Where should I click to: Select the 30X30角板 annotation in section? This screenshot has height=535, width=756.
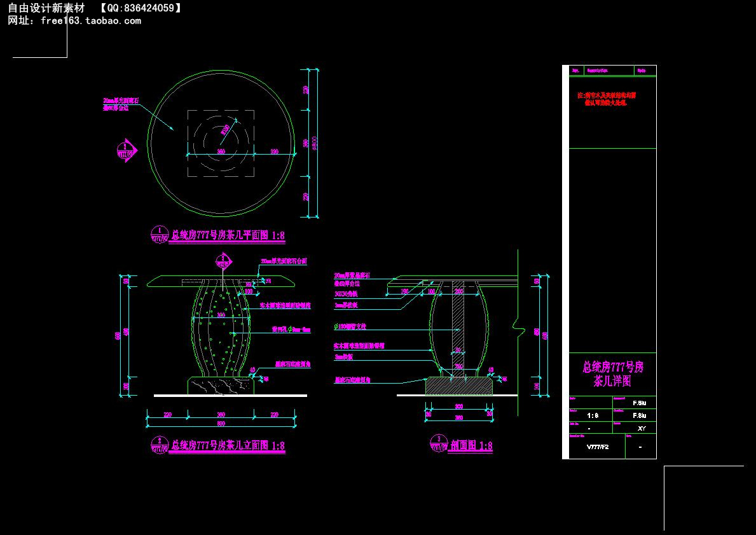(346, 294)
